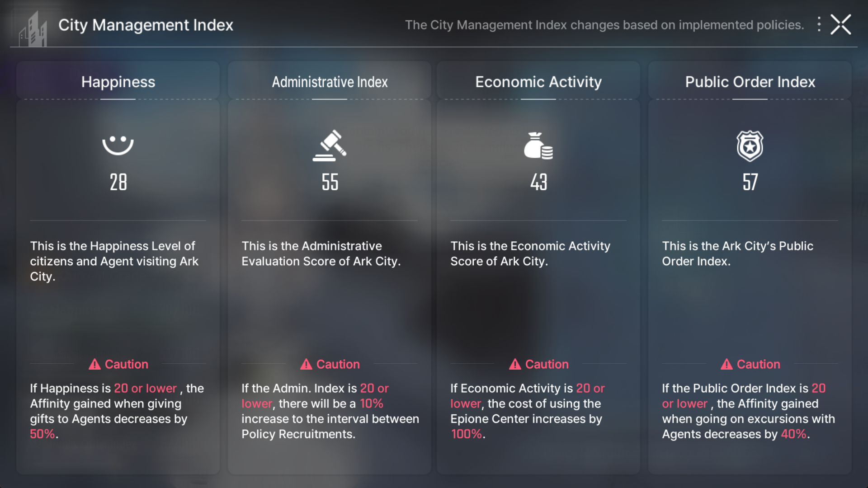Select the Happiness column header
Image resolution: width=868 pixels, height=488 pixels.
118,82
